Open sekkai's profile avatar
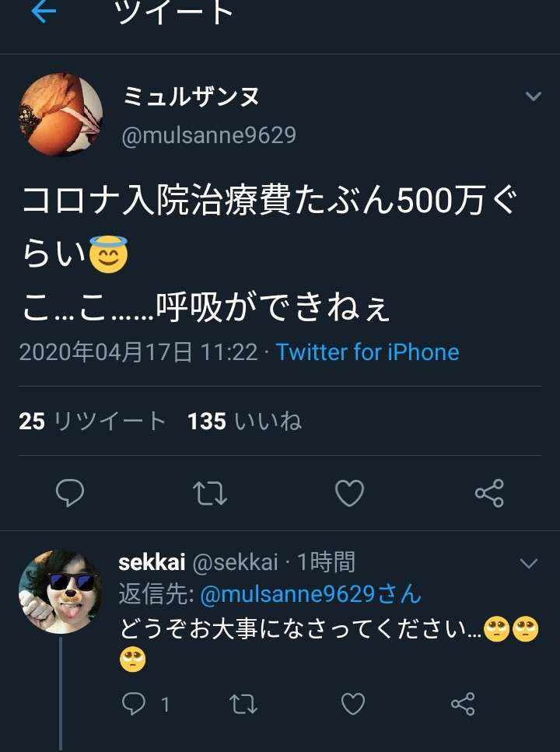560x752 pixels. [x=61, y=592]
